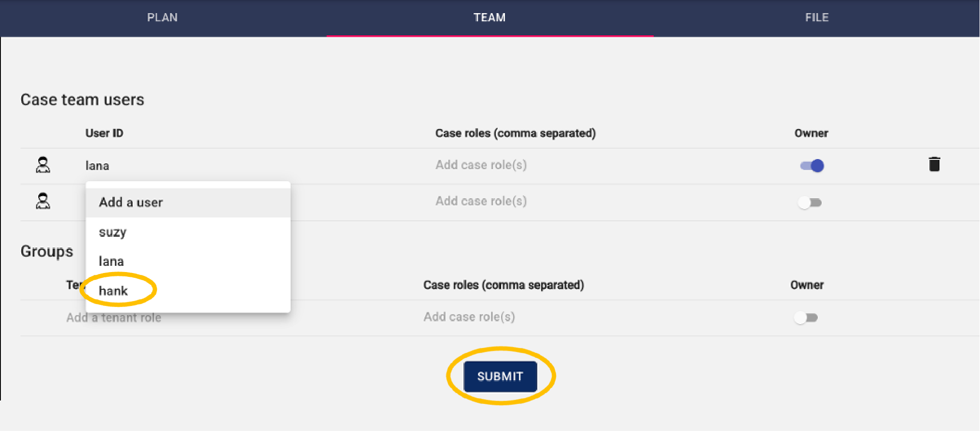Select suzy from the user dropdown
The height and width of the screenshot is (431, 980).
tap(112, 232)
